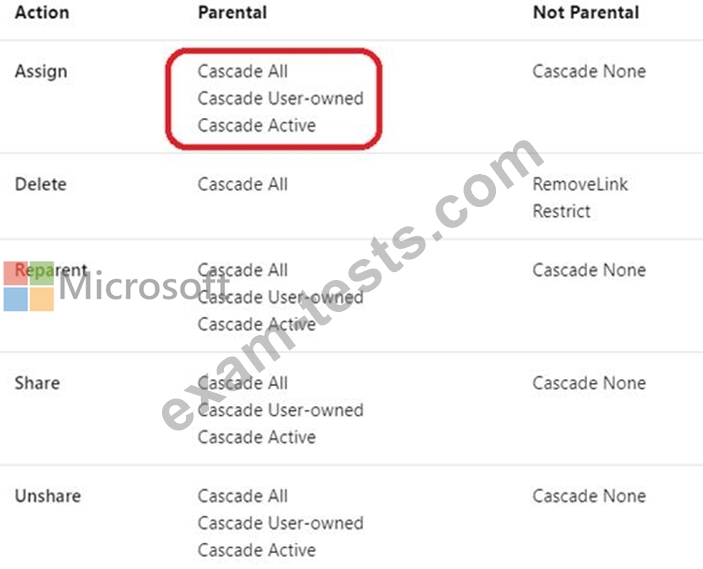The image size is (703, 569).
Task: Select the Delete action row label
Action: [39, 184]
